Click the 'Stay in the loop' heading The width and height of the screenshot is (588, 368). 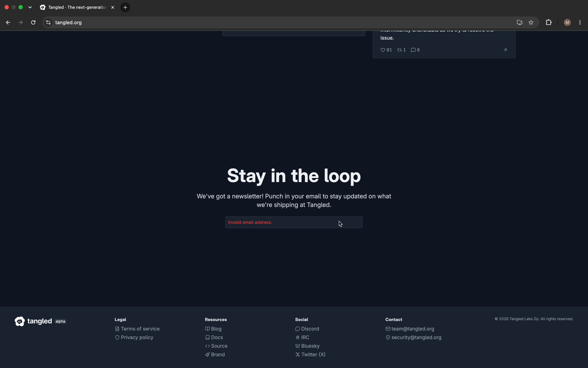(x=294, y=176)
